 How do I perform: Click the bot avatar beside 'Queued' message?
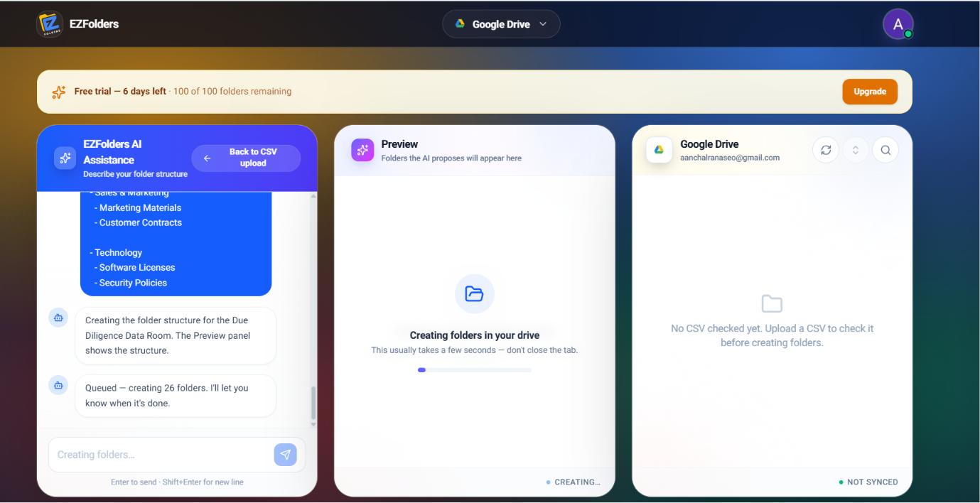click(x=58, y=385)
